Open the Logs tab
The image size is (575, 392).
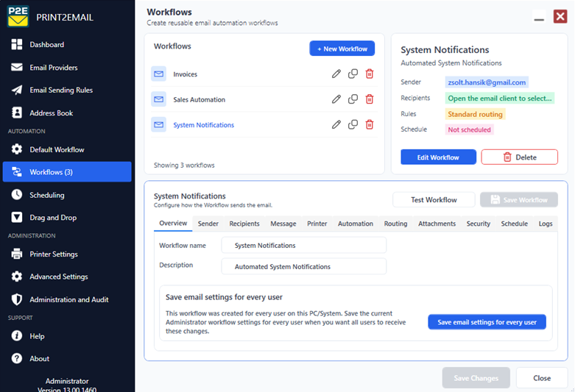[x=546, y=224]
